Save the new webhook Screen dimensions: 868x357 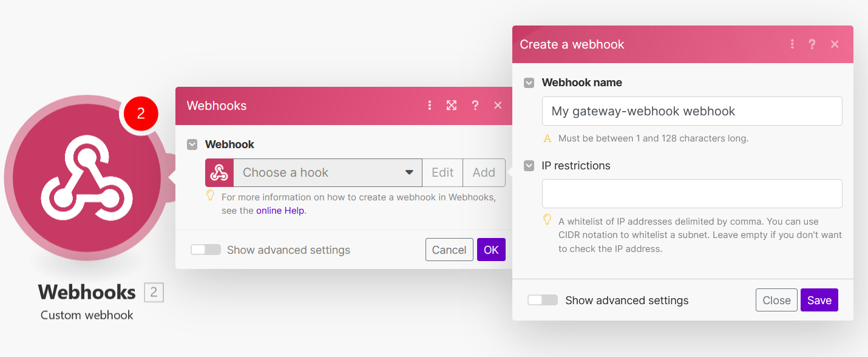819,300
